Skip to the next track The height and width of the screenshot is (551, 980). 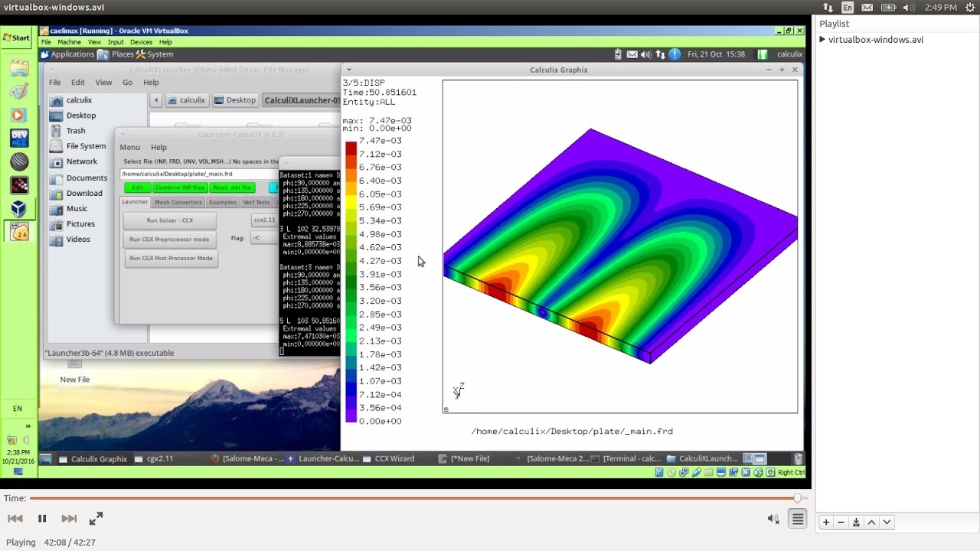click(x=69, y=519)
